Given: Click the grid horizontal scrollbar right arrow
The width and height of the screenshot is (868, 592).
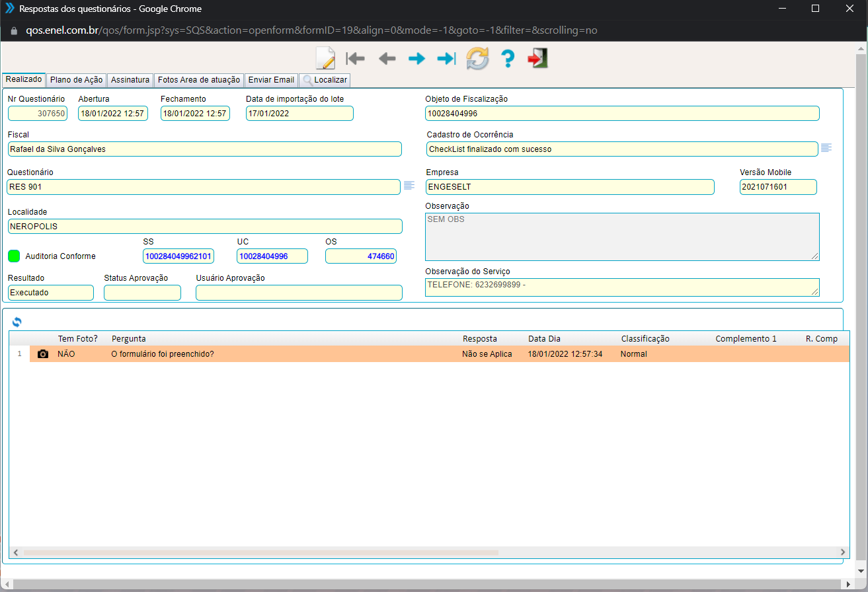Looking at the screenshot, I should tap(843, 552).
